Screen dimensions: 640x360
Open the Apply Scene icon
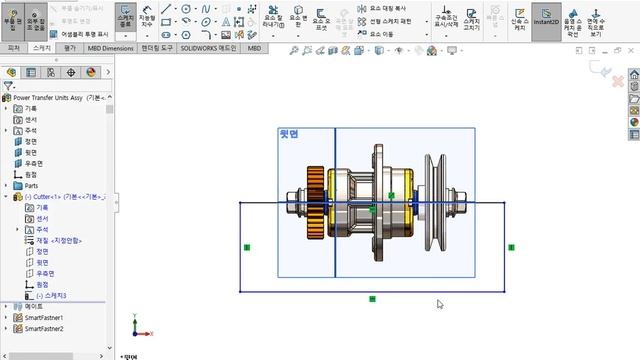coord(432,51)
